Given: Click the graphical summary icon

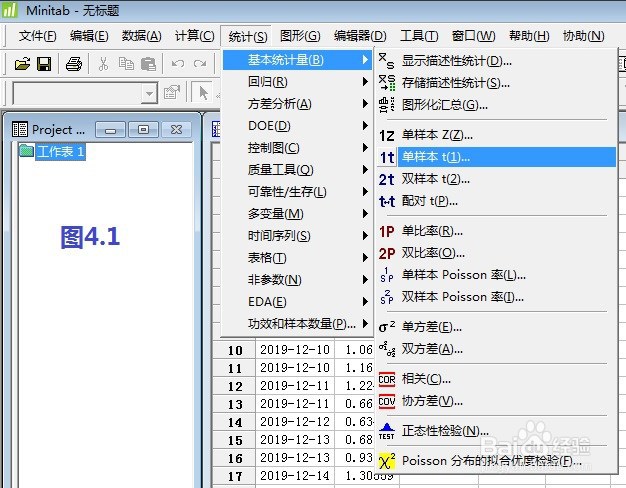Looking at the screenshot, I should point(386,105).
